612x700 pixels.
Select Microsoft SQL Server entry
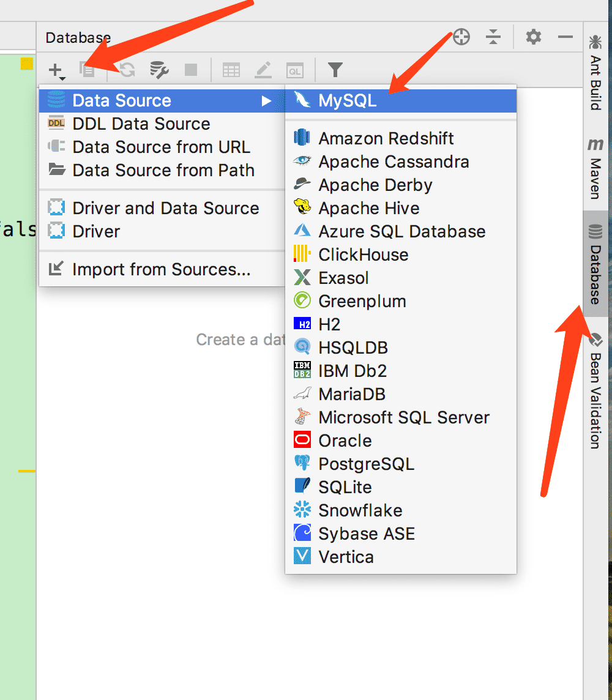(404, 417)
